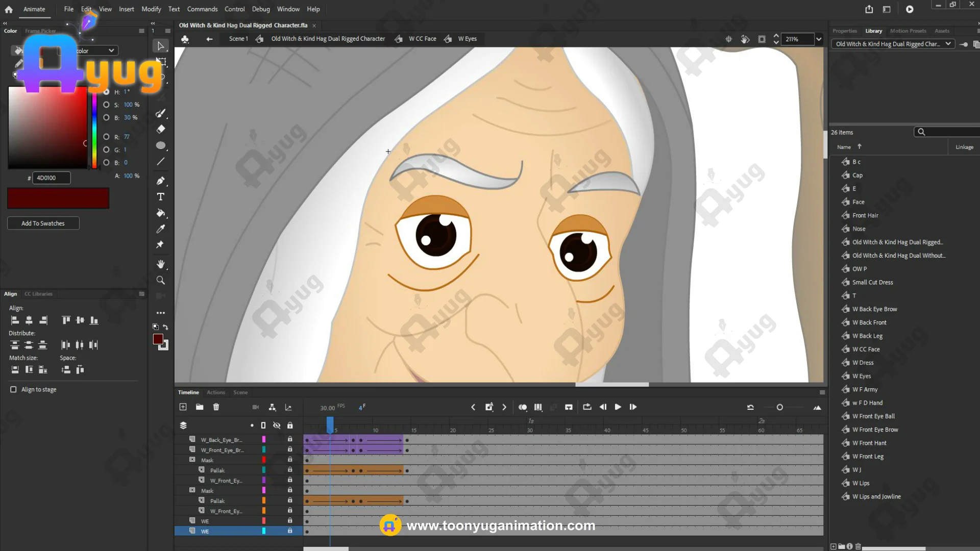Switch to the Properties tab
Screen dimensions: 980x551
[x=844, y=31]
